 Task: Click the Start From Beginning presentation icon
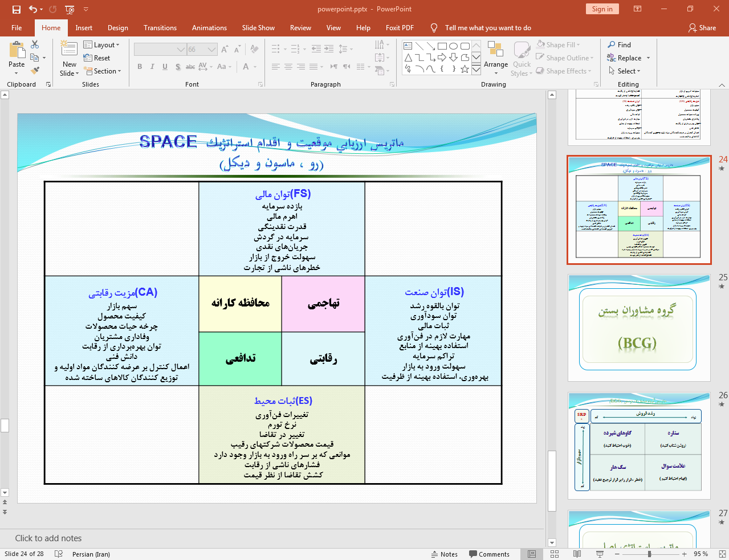pos(70,9)
